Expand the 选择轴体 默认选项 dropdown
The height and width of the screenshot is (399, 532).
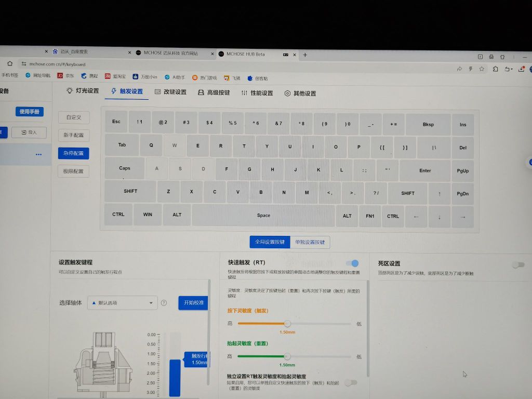123,302
